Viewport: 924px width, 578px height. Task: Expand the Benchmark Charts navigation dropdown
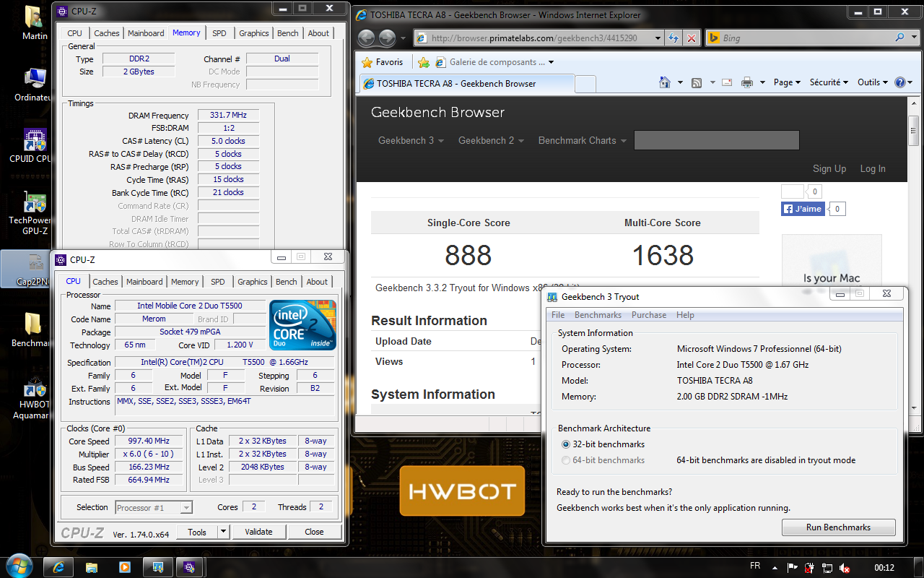coord(583,140)
